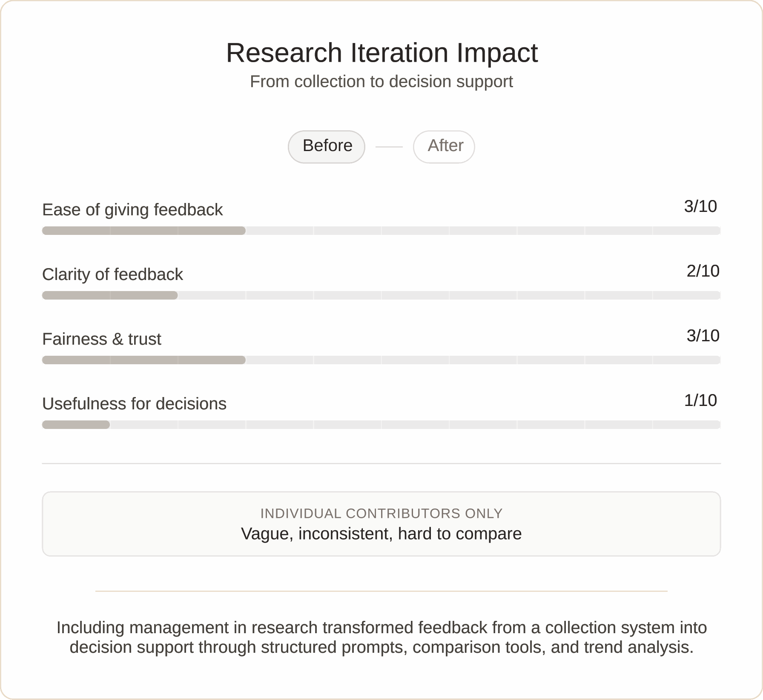The width and height of the screenshot is (763, 700).
Task: Click the 3/10 score for Ease of giving feedback
Action: coord(700,206)
